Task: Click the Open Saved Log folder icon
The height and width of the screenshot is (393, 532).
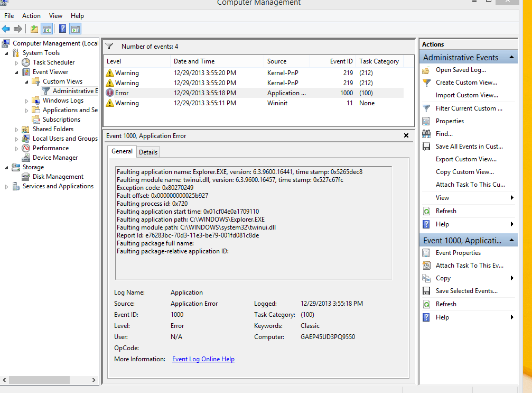Action: tap(426, 70)
